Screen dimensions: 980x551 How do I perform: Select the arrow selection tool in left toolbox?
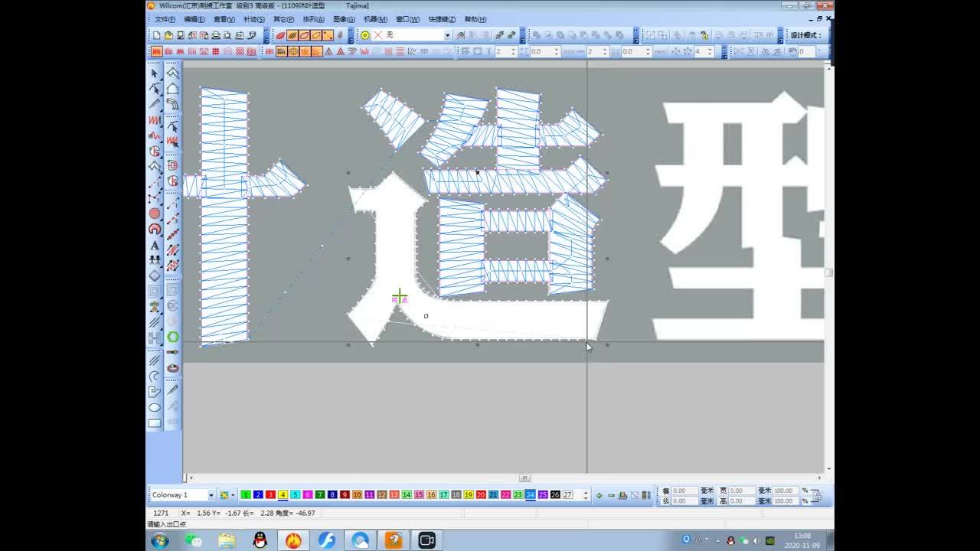[x=155, y=73]
